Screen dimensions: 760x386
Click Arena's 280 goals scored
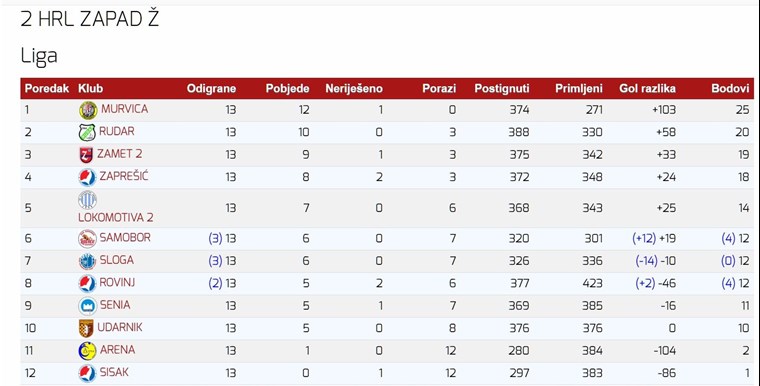coord(519,351)
